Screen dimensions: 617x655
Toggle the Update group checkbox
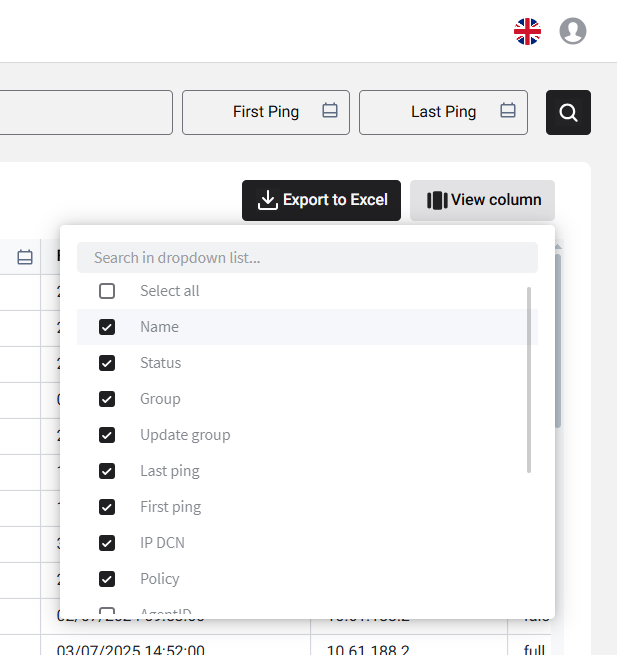click(x=107, y=435)
